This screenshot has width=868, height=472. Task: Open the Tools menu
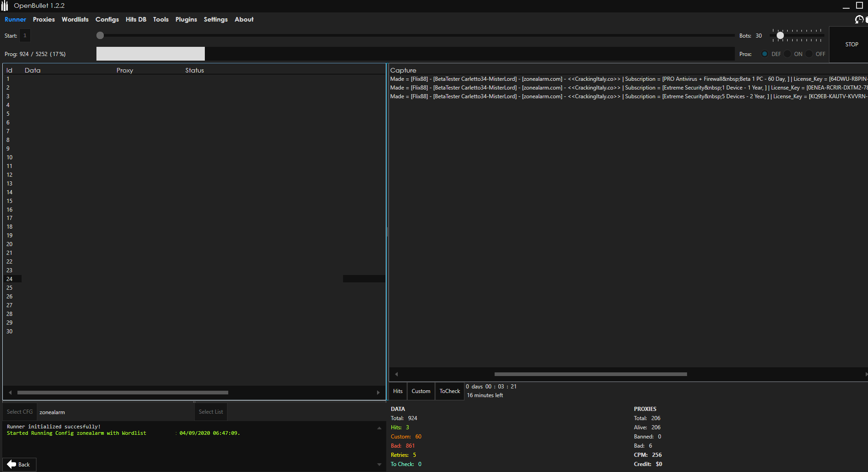tap(161, 19)
